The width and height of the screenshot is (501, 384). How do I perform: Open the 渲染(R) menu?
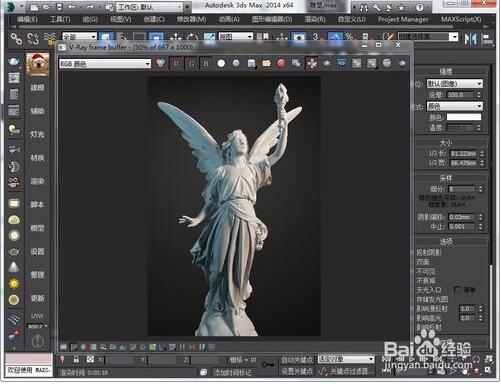tap(315, 19)
